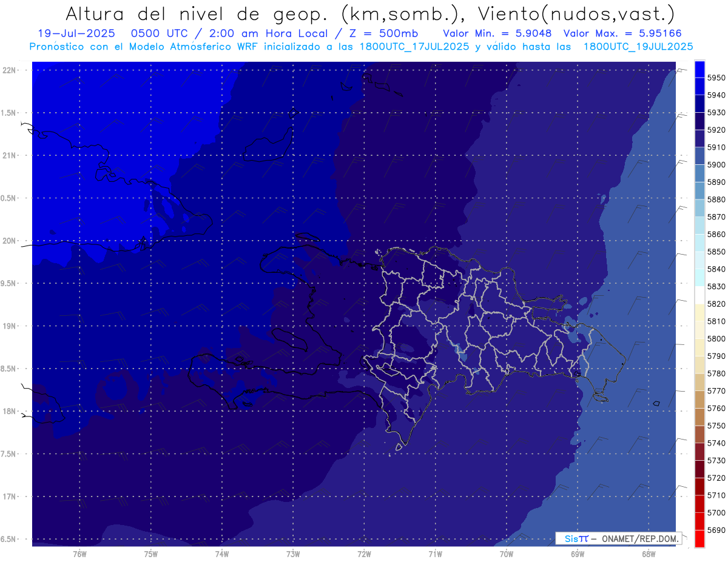728x562 pixels.
Task: Pick the white swatch between 5830 and 5820
Action: [x=699, y=295]
